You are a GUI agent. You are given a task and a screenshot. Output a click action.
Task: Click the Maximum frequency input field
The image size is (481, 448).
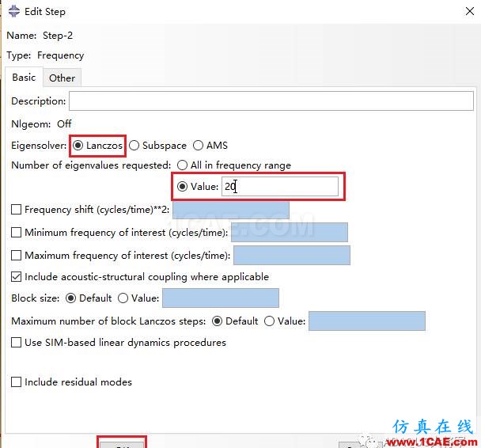[x=292, y=256]
